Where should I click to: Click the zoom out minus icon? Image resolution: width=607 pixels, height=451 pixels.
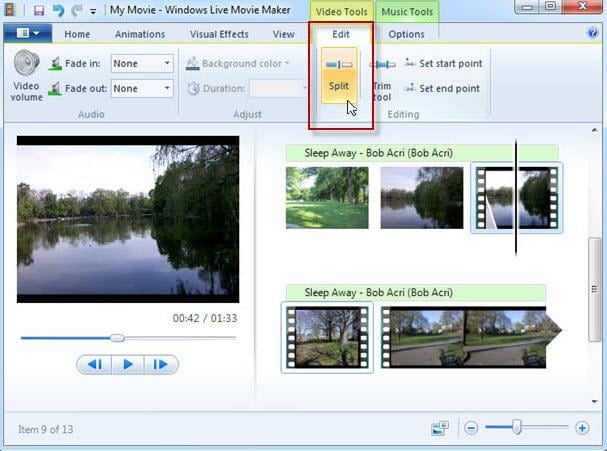click(x=471, y=428)
